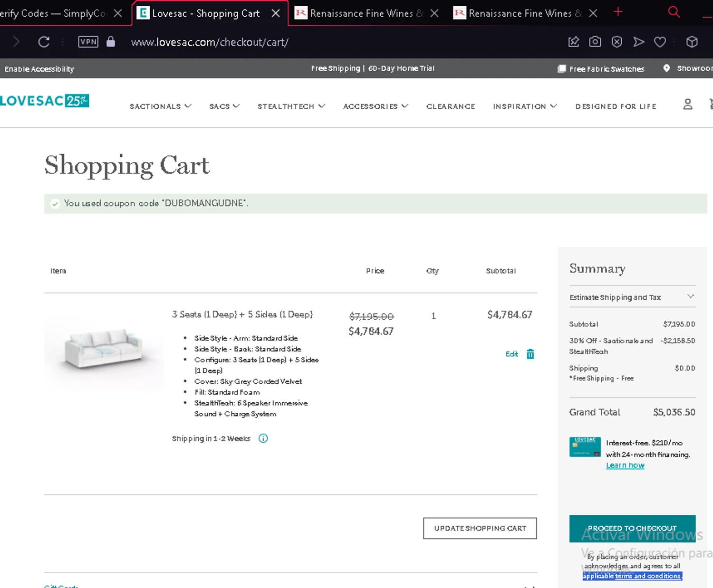Click the Cover: Sky Grey Corded Velvet line

click(248, 381)
